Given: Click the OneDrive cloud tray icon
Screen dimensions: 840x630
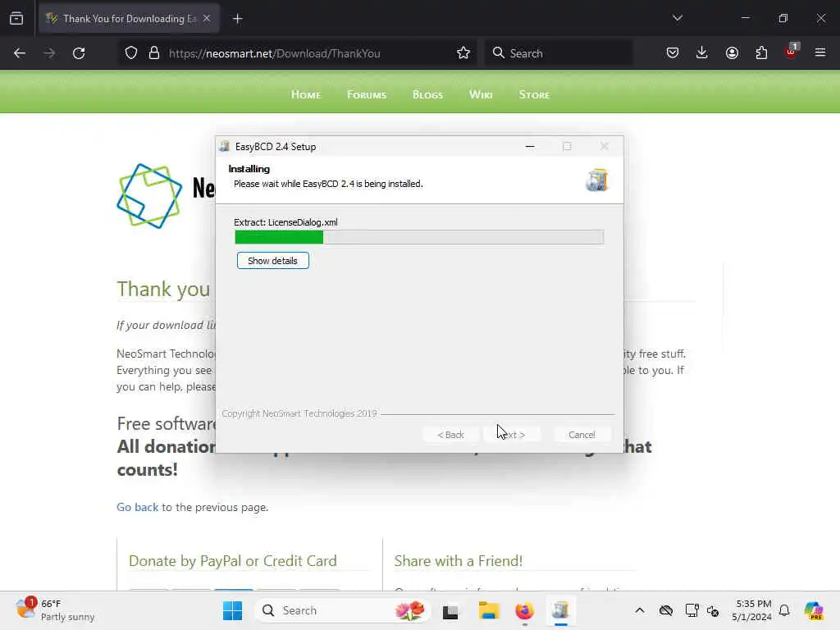Looking at the screenshot, I should point(666,610).
